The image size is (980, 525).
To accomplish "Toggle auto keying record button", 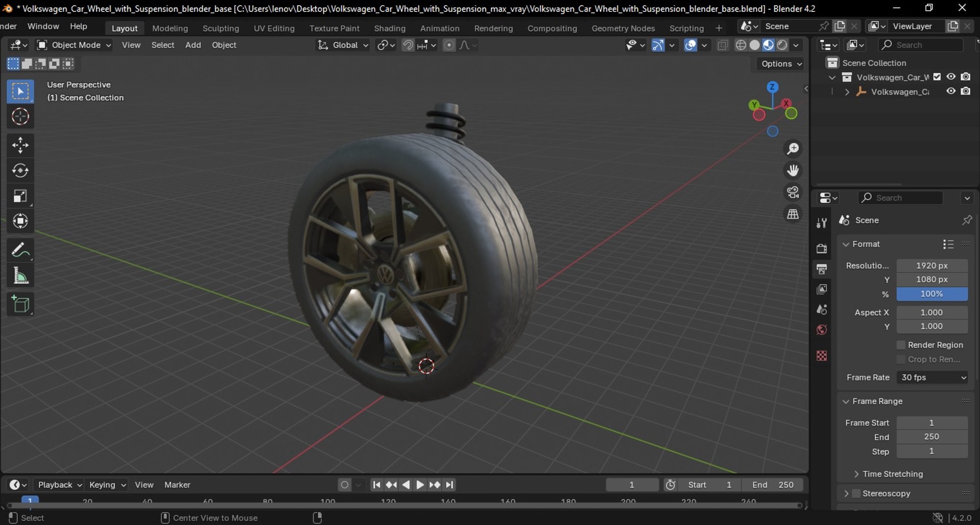I will click(345, 485).
